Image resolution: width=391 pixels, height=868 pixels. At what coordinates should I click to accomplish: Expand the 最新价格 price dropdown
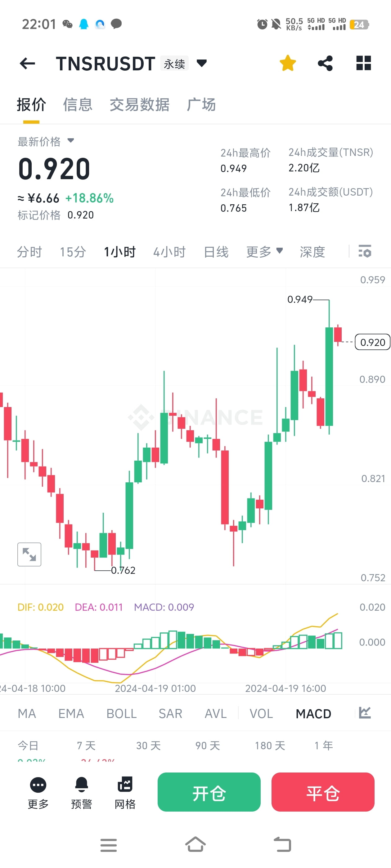pyautogui.click(x=71, y=142)
